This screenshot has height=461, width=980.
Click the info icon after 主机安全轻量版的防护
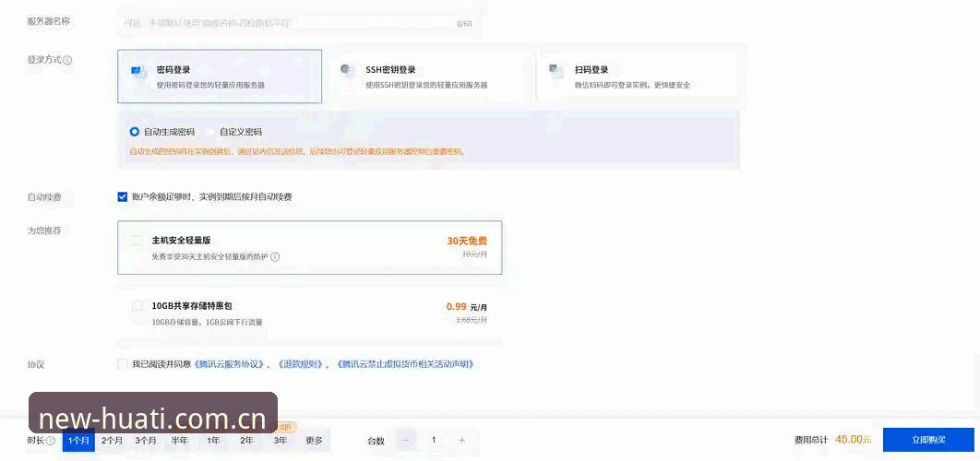pos(275,256)
